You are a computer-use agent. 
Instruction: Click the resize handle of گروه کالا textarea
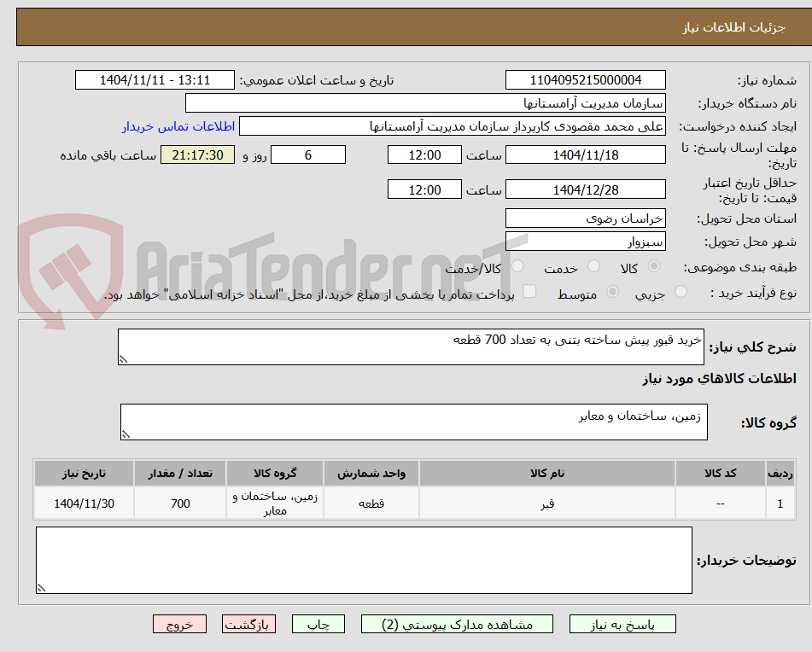126,434
